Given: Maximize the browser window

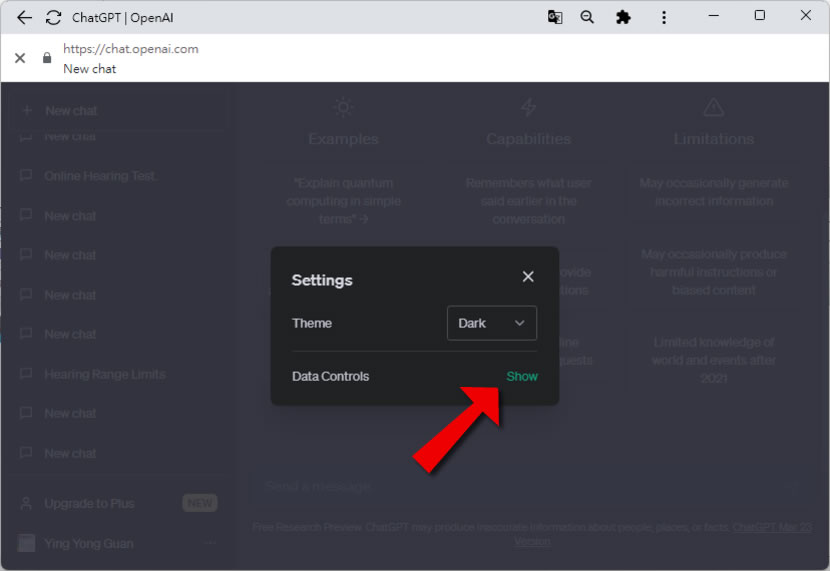Looking at the screenshot, I should coord(760,15).
